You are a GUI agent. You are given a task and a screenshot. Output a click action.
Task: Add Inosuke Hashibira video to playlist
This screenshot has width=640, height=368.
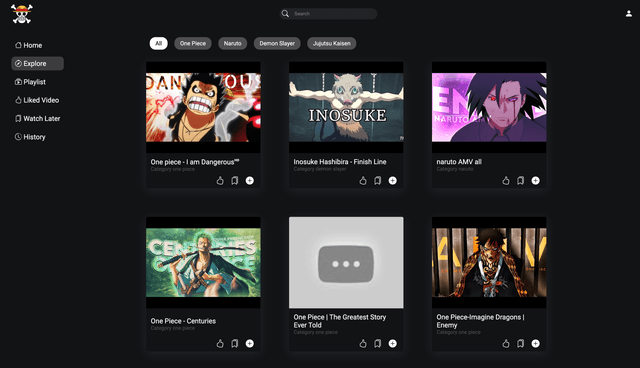pos(393,180)
